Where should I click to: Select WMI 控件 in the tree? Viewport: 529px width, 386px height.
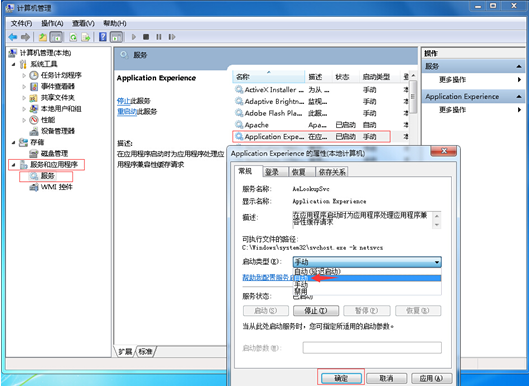[x=57, y=187]
